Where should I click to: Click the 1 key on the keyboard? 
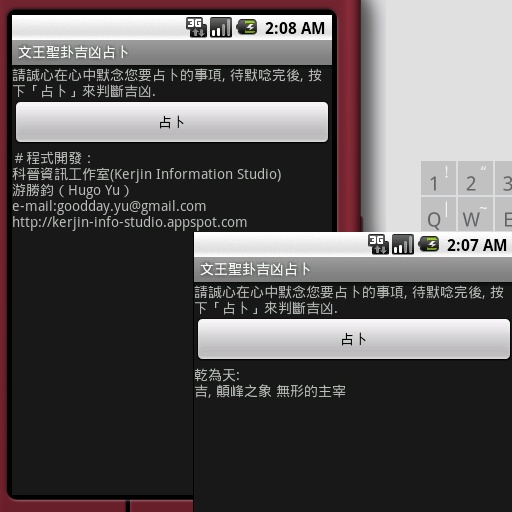pyautogui.click(x=438, y=178)
